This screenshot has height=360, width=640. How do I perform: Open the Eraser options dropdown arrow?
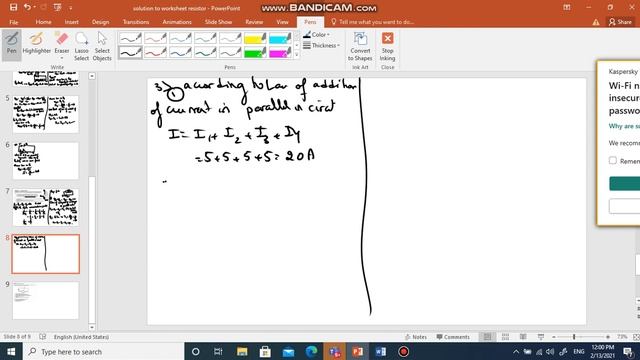click(x=62, y=58)
